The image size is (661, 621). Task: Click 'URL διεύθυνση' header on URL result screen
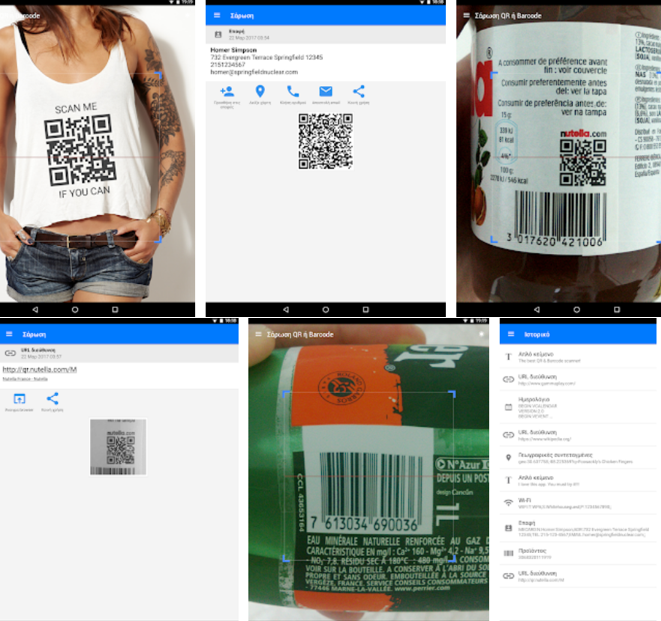38,350
